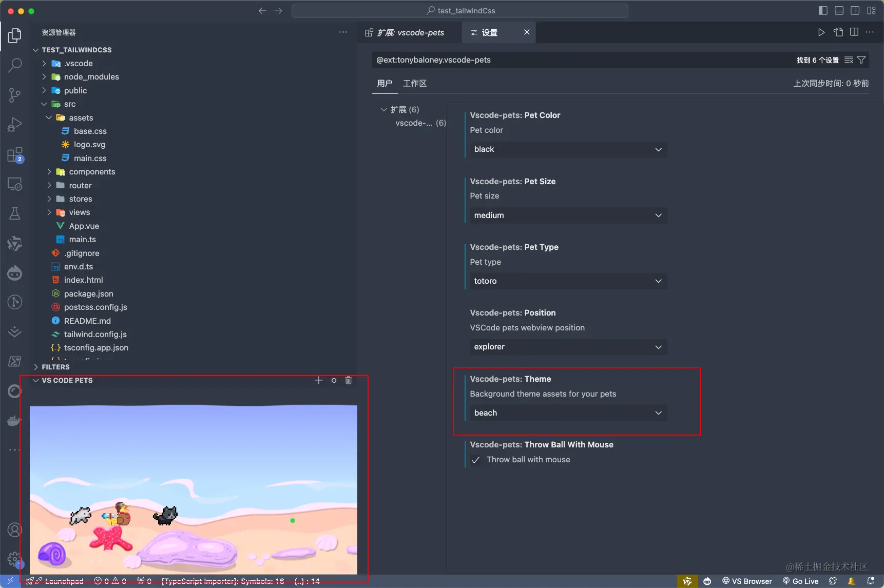Screen dimensions: 884x588
Task: Open the Position dropdown
Action: click(x=568, y=347)
